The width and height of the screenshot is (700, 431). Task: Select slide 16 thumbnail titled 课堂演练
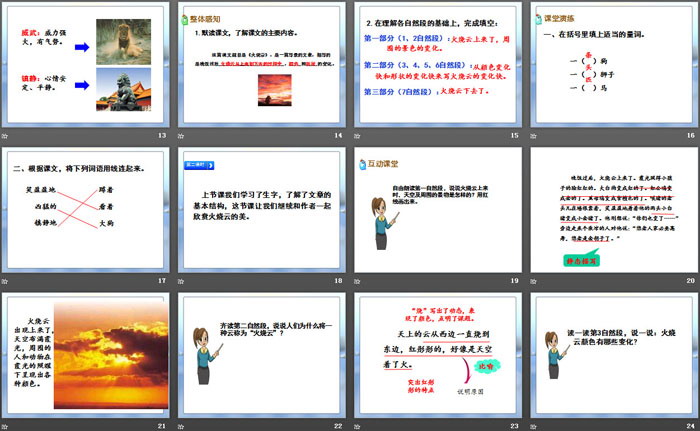(x=614, y=64)
